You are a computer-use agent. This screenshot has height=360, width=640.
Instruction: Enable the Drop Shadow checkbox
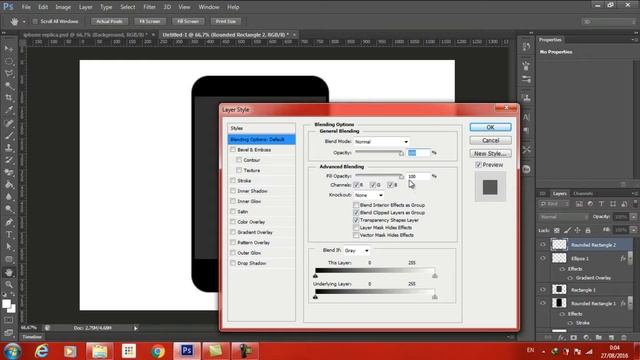coord(233,263)
